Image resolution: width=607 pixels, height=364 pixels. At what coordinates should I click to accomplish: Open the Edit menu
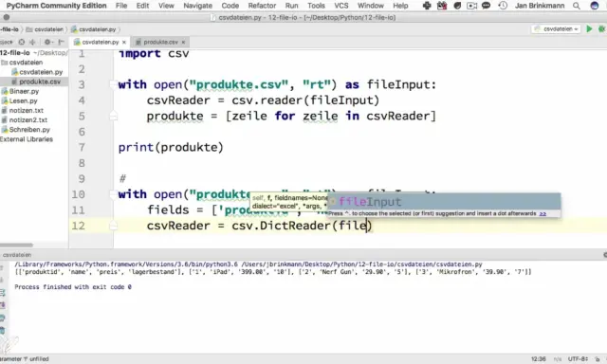click(x=142, y=6)
